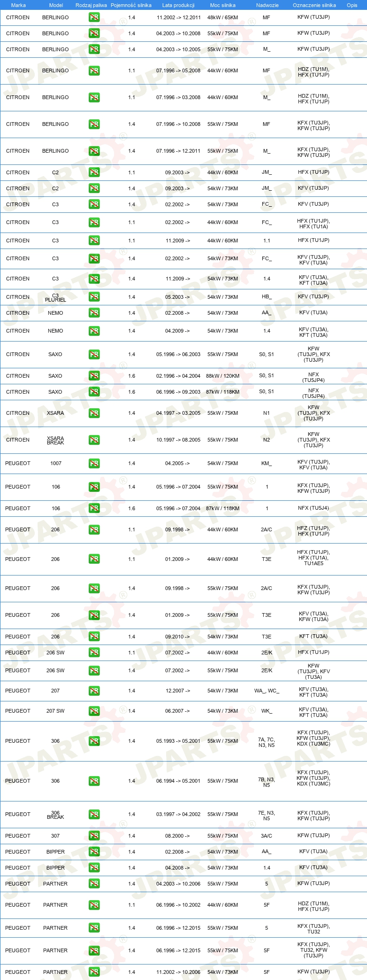367x980 pixels.
Task: Click fuel icon in Peugeot 207 12.2007 row
Action: [94, 691]
